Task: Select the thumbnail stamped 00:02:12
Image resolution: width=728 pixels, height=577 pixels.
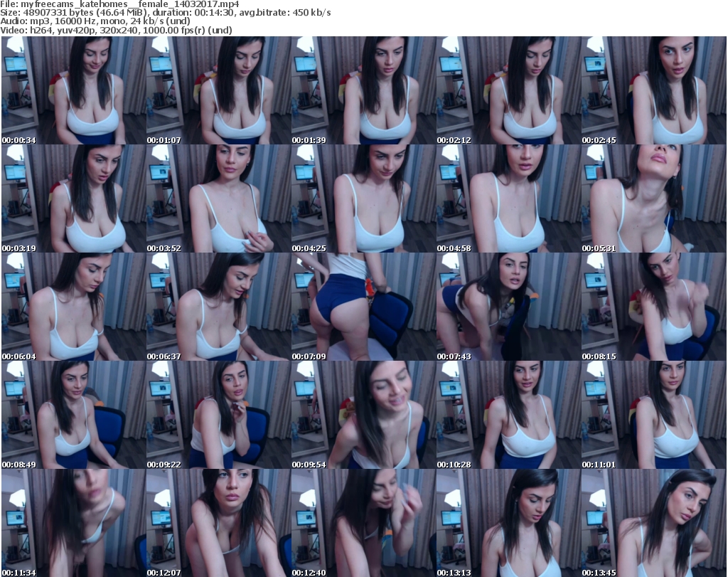Action: [509, 90]
